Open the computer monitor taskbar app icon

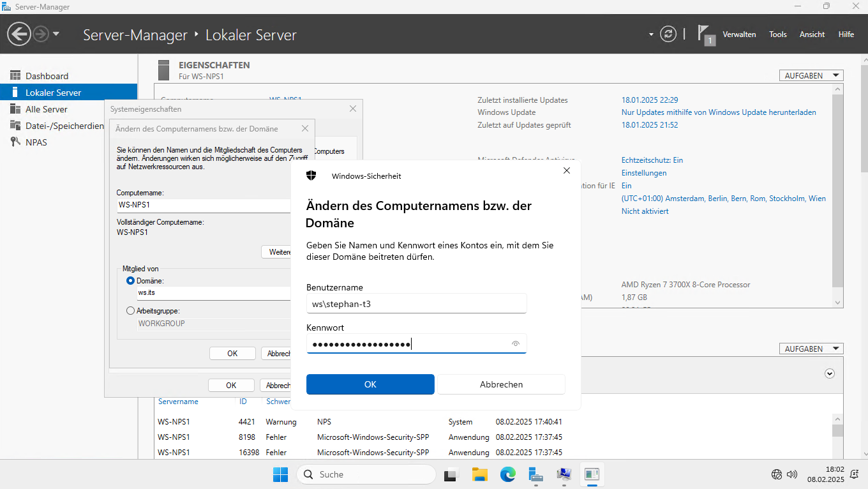(x=564, y=474)
